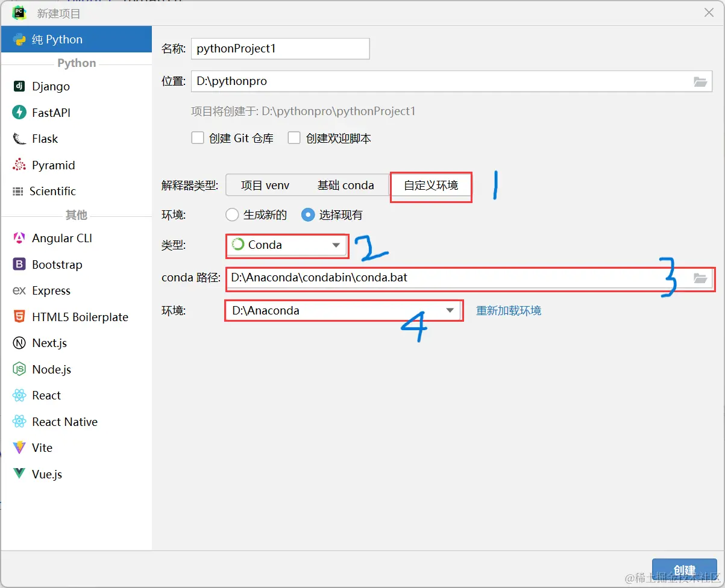This screenshot has height=588, width=725.
Task: Click the Express ex icon
Action: pos(19,290)
